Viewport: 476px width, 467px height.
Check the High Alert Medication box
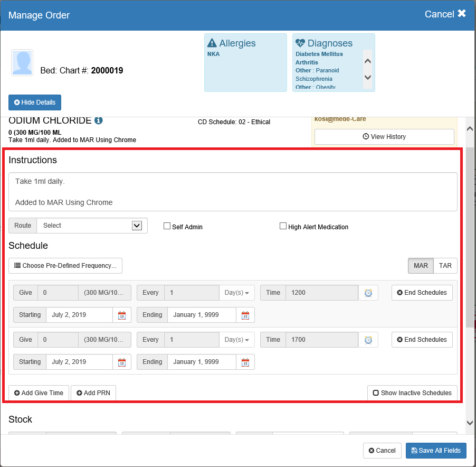click(283, 226)
